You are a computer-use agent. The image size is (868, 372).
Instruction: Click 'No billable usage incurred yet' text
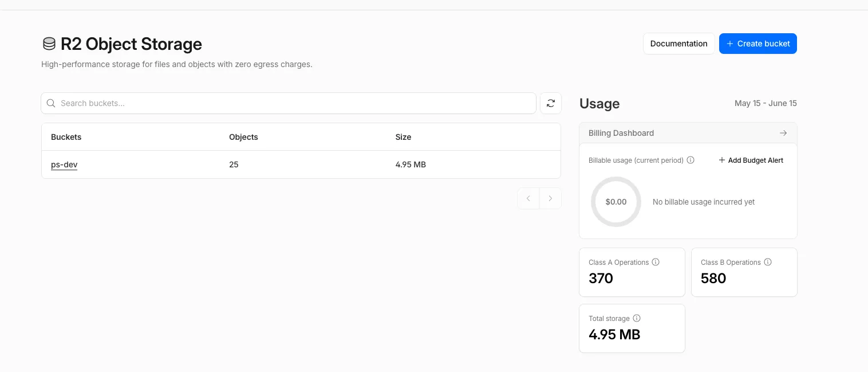(x=704, y=202)
